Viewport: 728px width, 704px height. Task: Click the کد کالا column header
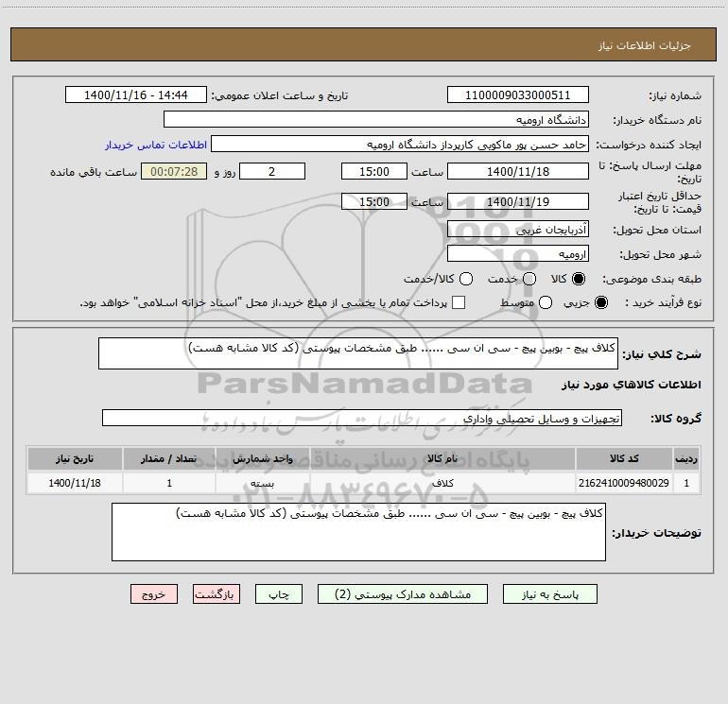click(624, 458)
